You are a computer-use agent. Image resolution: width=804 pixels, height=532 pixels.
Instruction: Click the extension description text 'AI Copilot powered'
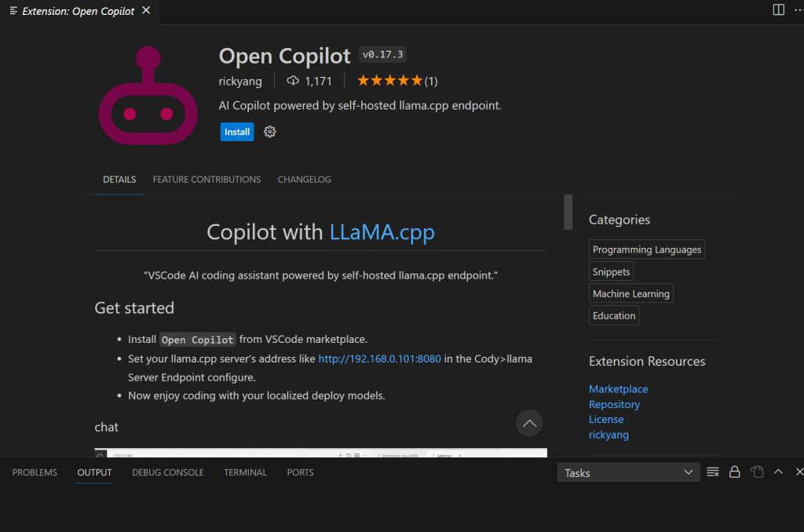[360, 106]
